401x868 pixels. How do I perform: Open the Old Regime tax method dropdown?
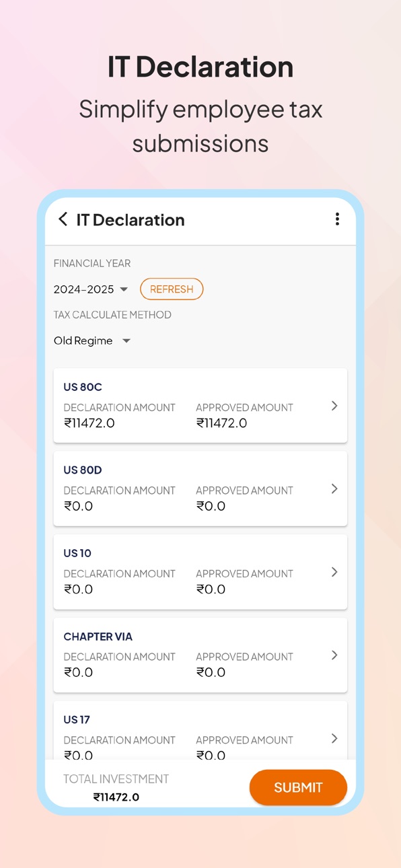[92, 340]
